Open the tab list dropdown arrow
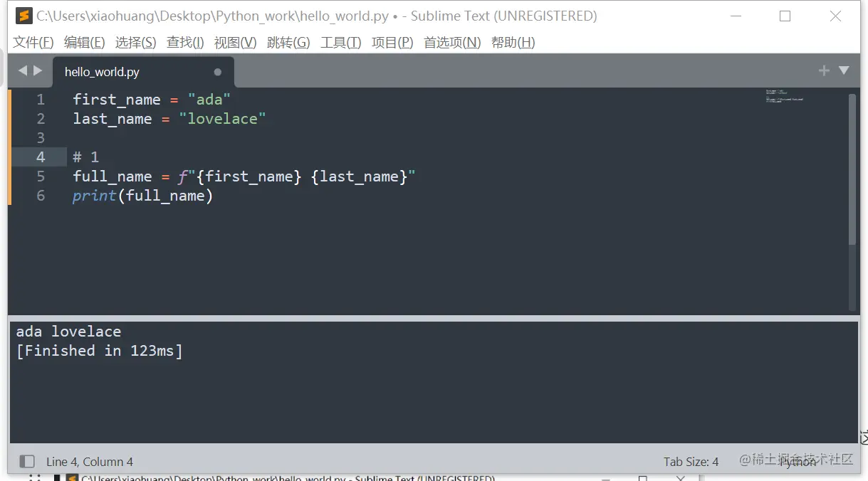Screen dimensions: 868x481 (x=844, y=70)
